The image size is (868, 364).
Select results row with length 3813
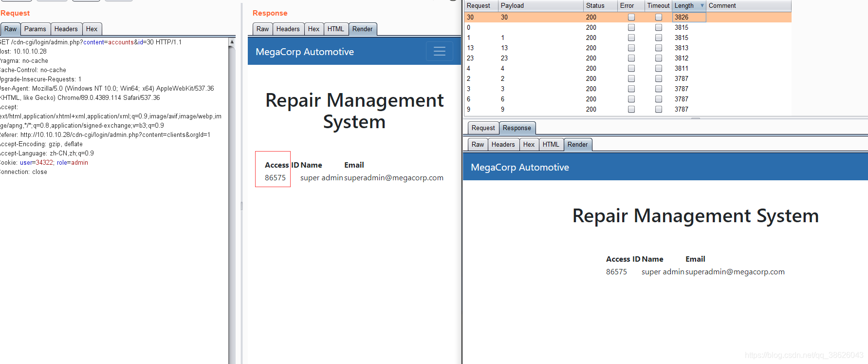[x=628, y=48]
